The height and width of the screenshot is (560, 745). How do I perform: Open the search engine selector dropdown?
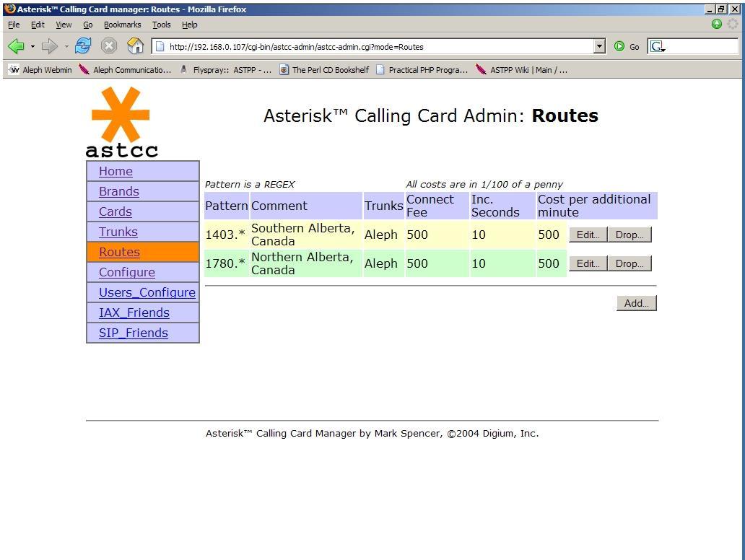(x=658, y=46)
